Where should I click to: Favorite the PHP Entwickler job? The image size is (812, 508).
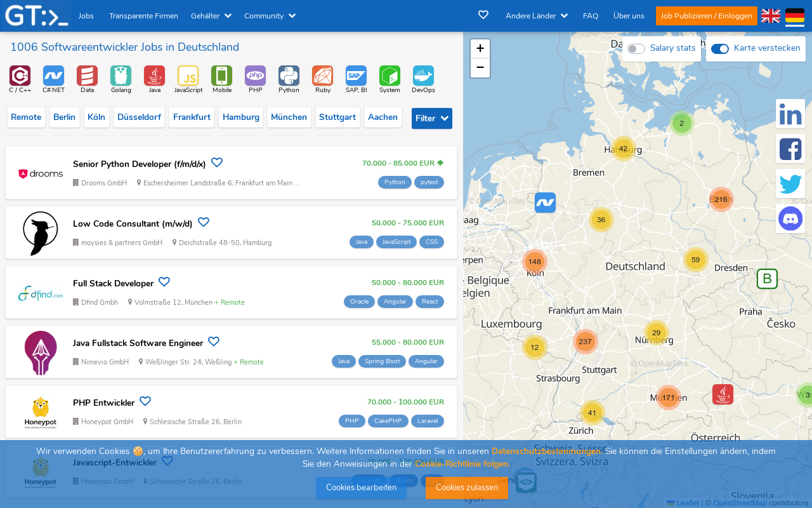pos(145,401)
